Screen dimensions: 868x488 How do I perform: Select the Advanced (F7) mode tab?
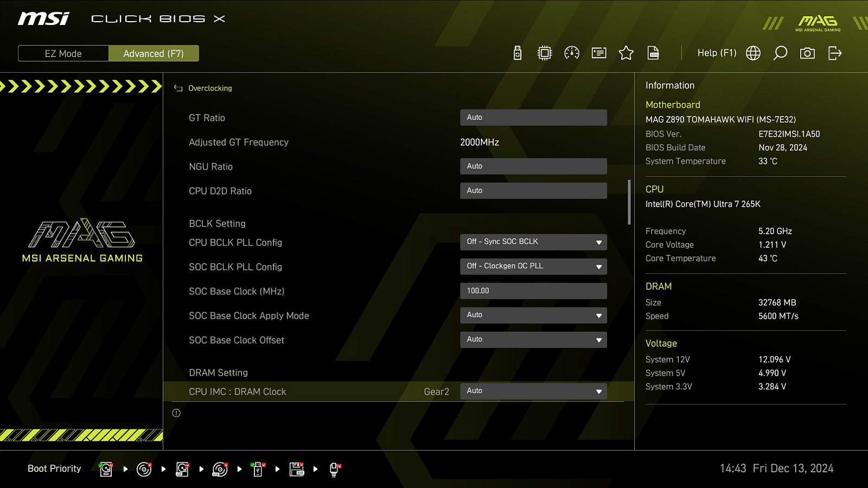coord(154,54)
